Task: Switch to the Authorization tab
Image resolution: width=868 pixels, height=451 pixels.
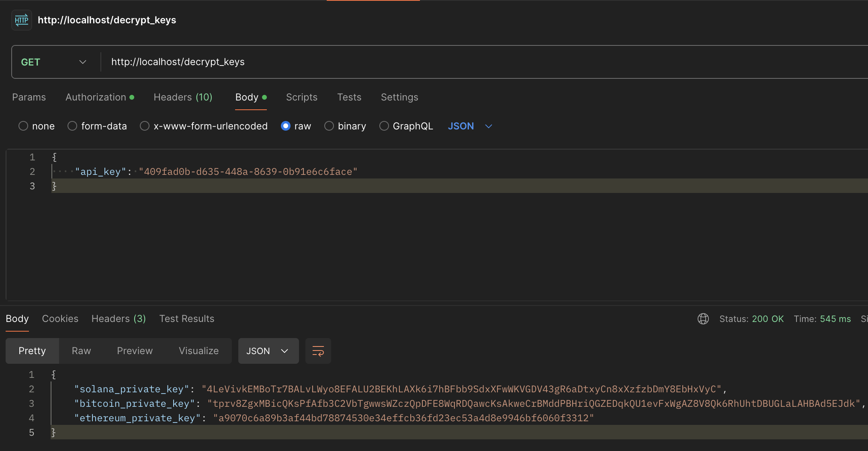Action: point(100,97)
